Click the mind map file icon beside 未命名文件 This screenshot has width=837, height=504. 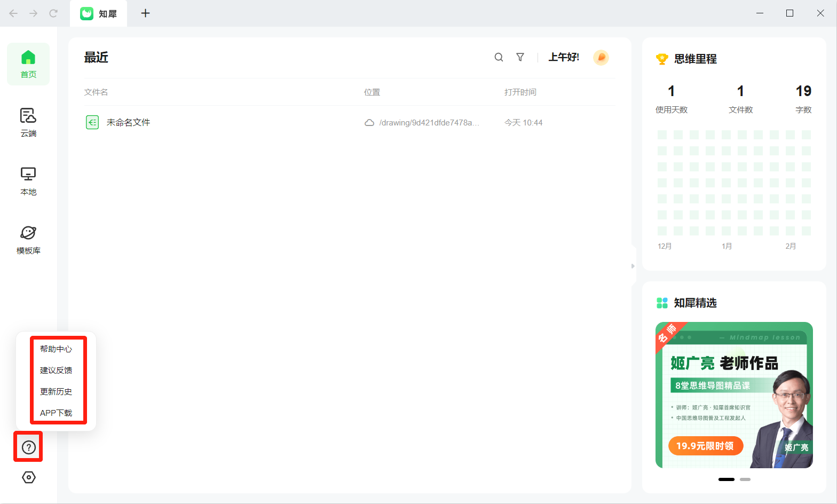click(92, 122)
